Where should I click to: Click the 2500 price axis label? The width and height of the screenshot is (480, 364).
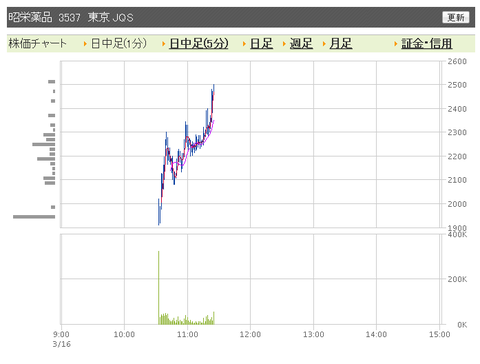tap(457, 85)
